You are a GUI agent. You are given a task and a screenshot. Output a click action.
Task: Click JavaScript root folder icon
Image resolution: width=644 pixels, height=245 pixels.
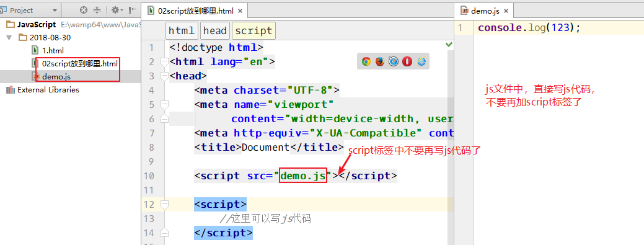(11, 25)
